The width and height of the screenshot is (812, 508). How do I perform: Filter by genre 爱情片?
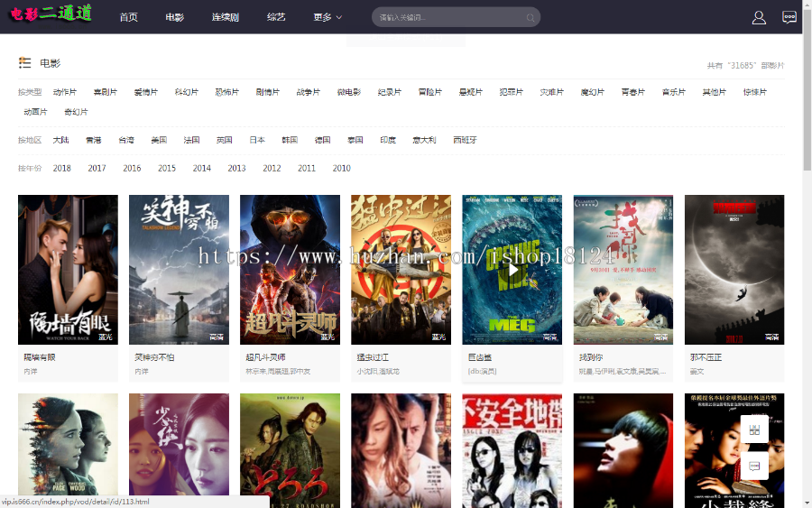pos(146,92)
